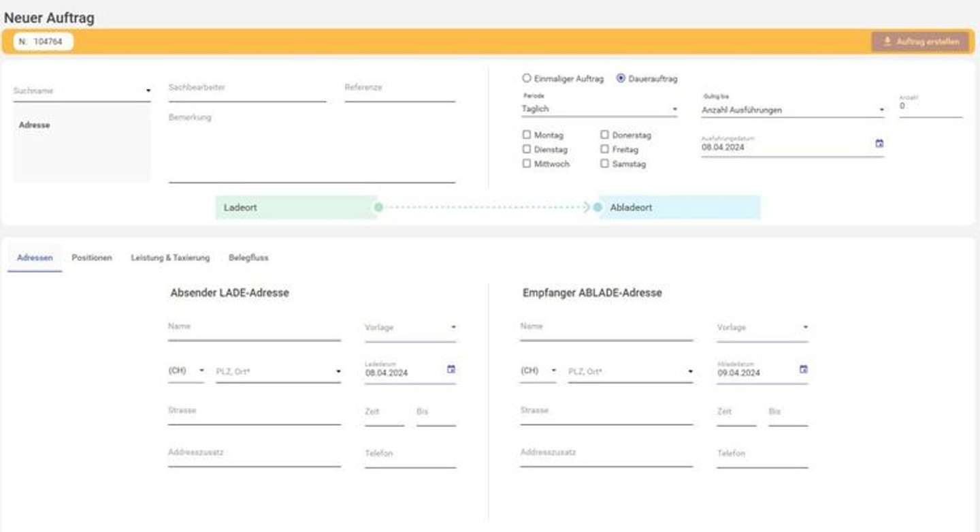Open the Abladedatum calendar icon
980x532 pixels.
pos(803,369)
